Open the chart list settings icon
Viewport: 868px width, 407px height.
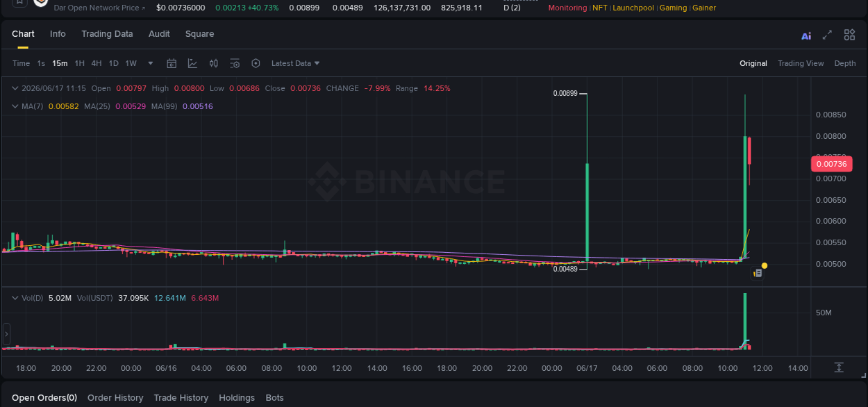point(235,63)
